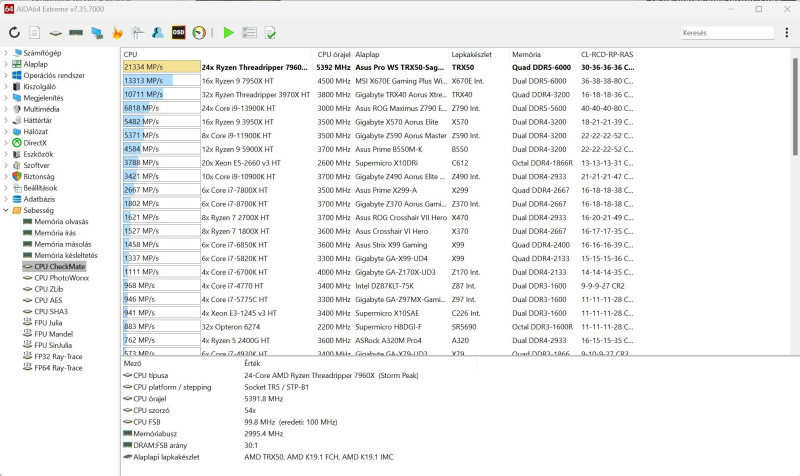Select the 13313 MP/s result bar
The image size is (800, 476).
coord(162,81)
